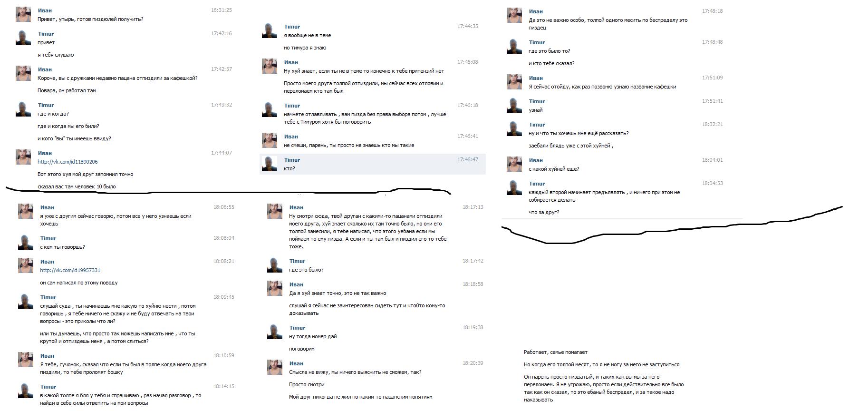868x411 pixels.
Task: Click Timur's avatar at the 17:44:35 message
Action: tap(270, 30)
